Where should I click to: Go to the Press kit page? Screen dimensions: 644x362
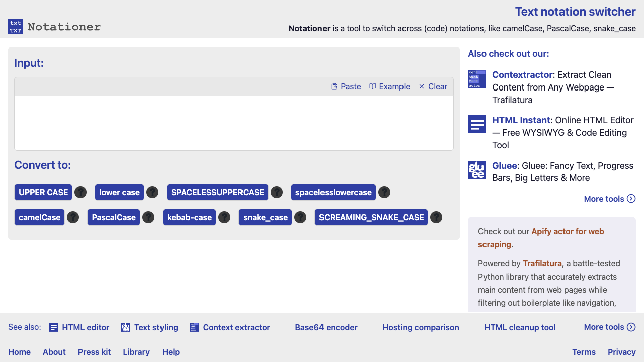[x=94, y=352]
